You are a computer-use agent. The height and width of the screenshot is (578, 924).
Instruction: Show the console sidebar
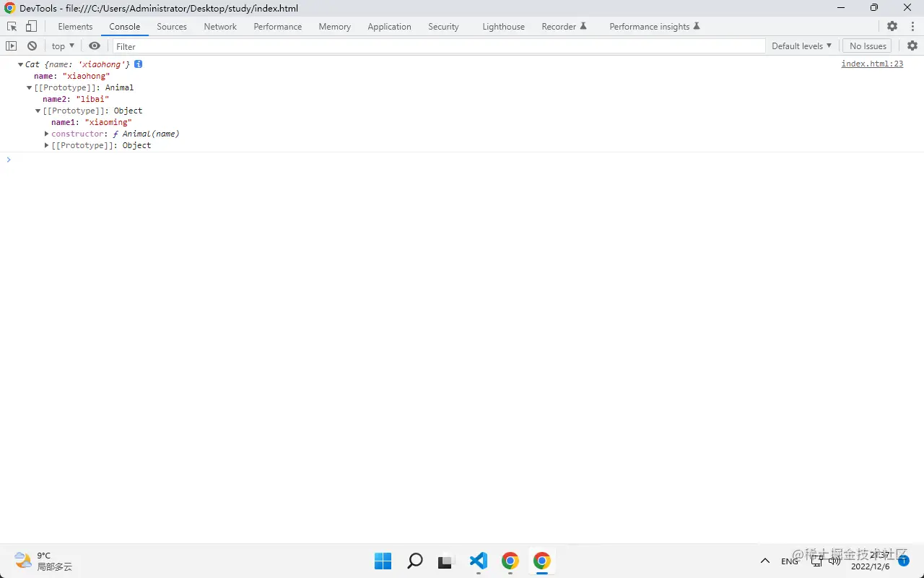pyautogui.click(x=11, y=46)
